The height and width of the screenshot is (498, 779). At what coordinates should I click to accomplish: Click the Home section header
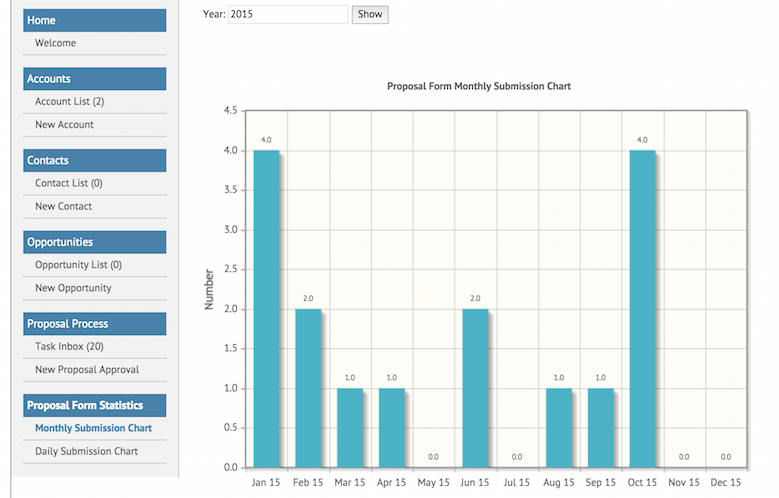coord(94,20)
